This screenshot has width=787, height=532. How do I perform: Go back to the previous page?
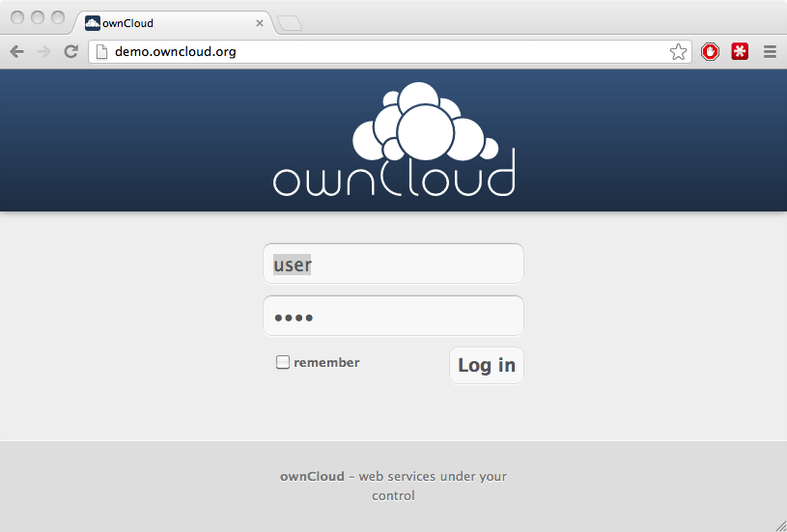tap(16, 52)
